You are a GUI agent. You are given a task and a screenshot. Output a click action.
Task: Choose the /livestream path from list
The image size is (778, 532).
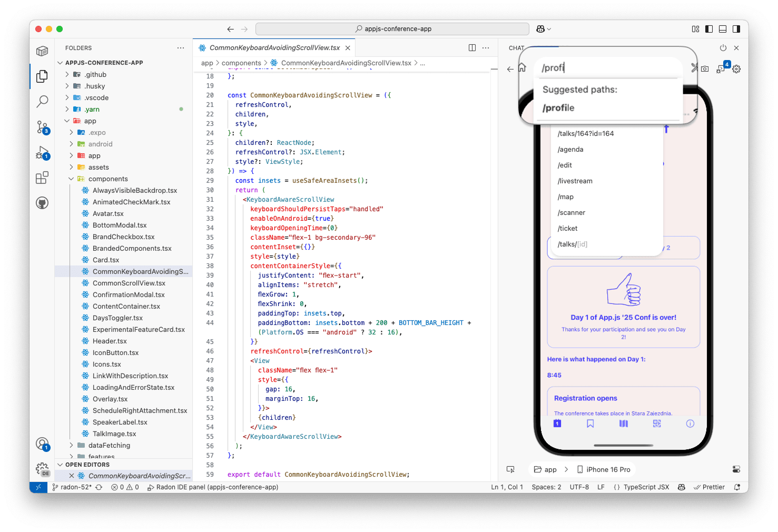point(575,181)
